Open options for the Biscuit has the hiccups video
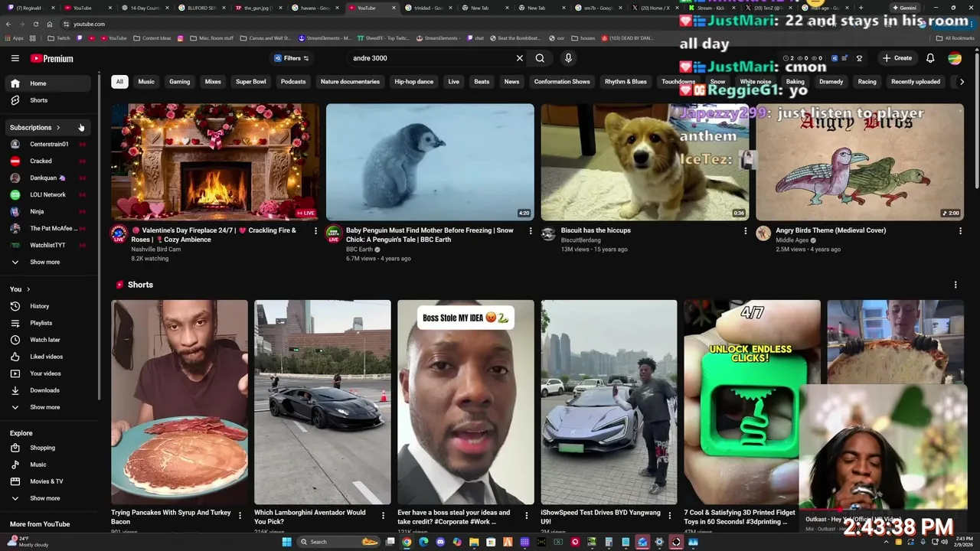Viewport: 980px width, 551px height. 745,230
